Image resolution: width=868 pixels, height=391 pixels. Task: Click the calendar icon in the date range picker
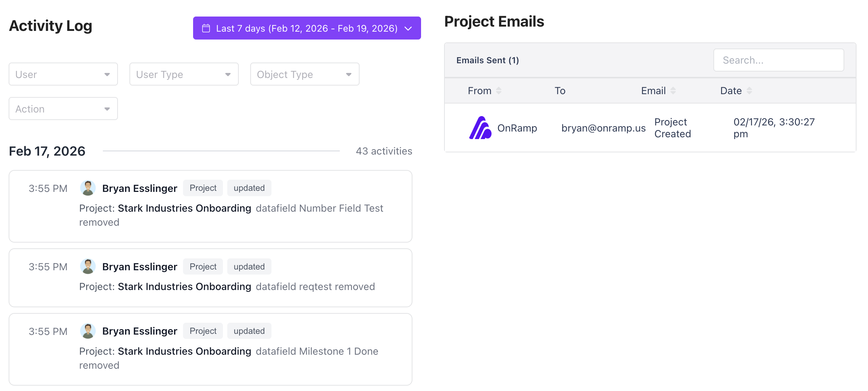(206, 28)
